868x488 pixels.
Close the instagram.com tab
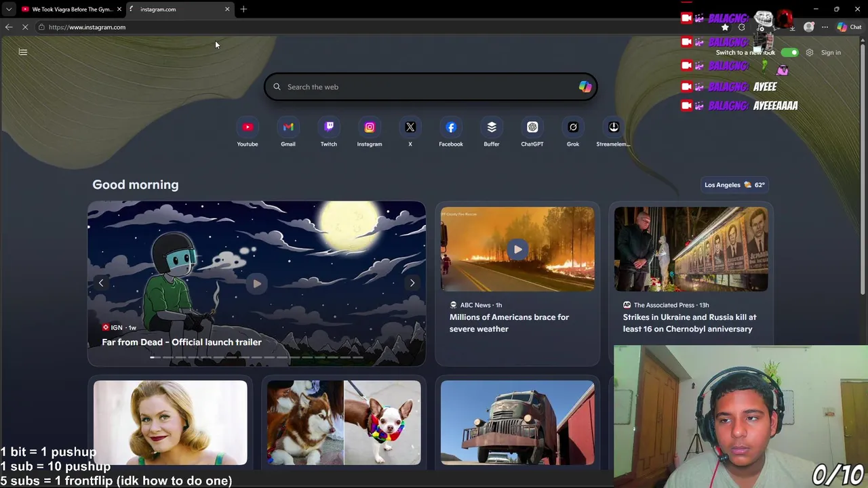pyautogui.click(x=227, y=9)
